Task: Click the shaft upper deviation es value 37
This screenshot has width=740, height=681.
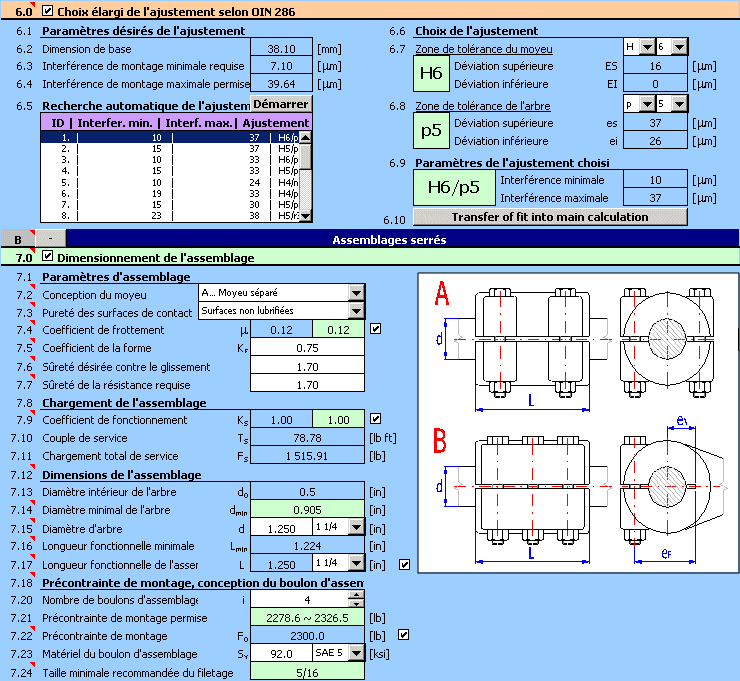Action: click(x=655, y=123)
